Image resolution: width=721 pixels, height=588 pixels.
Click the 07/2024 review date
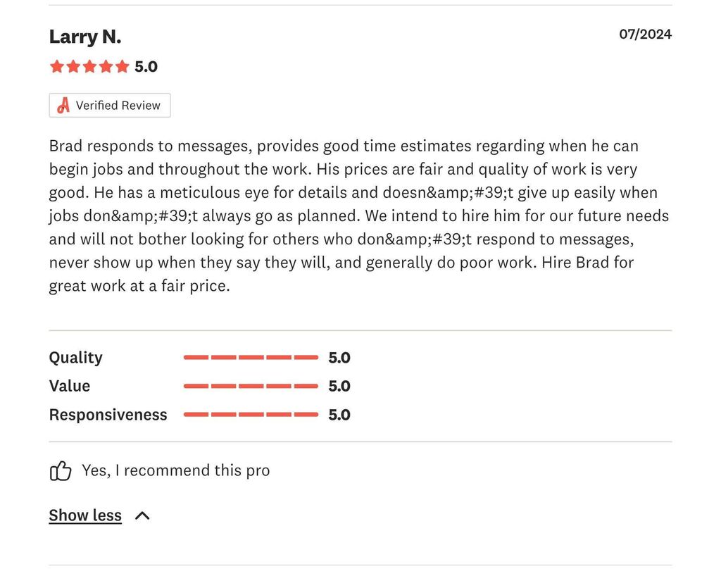tap(645, 34)
